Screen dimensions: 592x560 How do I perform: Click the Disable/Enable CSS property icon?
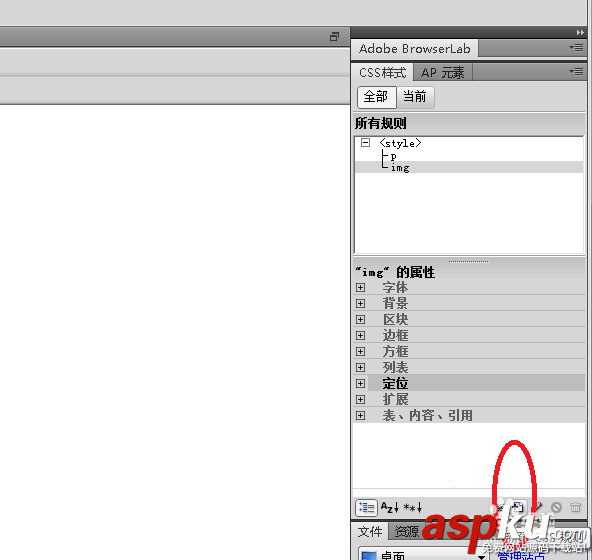(556, 507)
